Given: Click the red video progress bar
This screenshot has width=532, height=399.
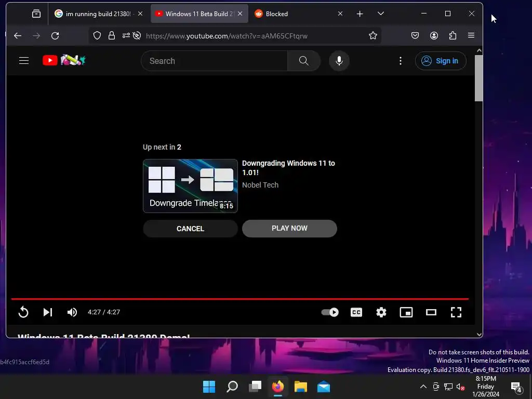Looking at the screenshot, I should pos(240,299).
